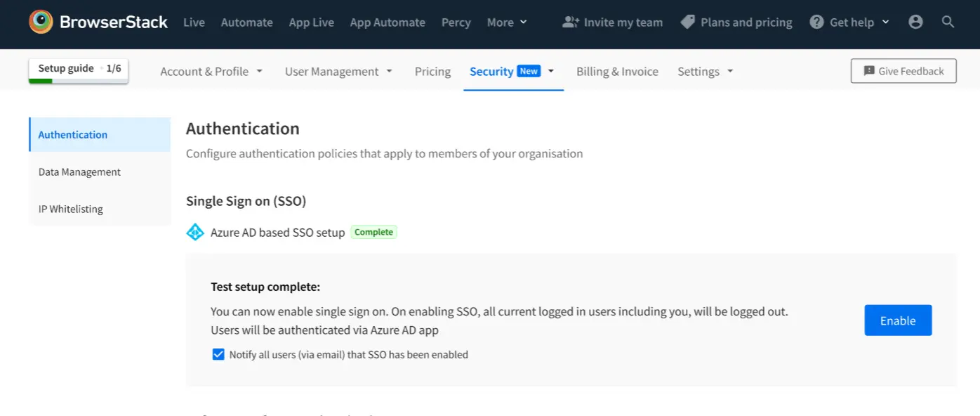Viewport: 980px width, 416px height.
Task: Select Data Management in the sidebar
Action: pos(79,171)
